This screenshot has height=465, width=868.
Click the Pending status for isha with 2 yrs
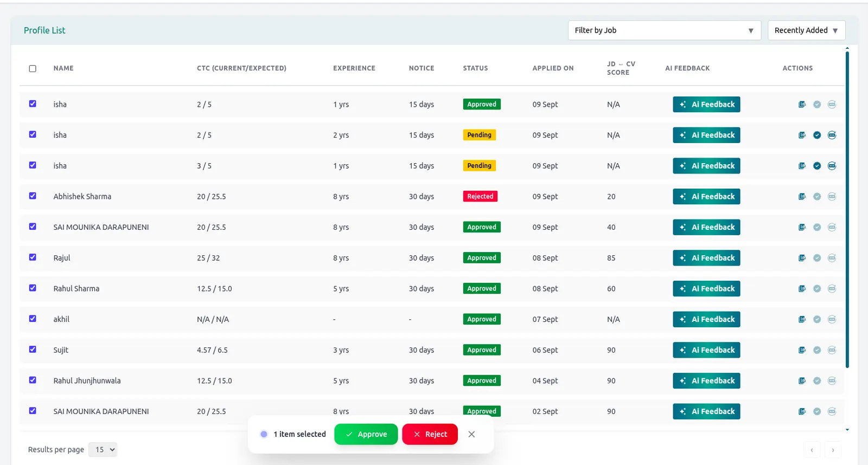click(x=479, y=135)
